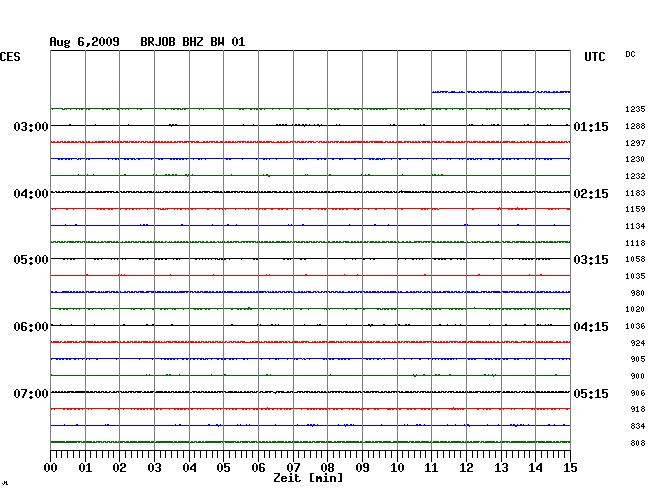This screenshot has width=650, height=494.
Task: Click the DC value "1159"
Action: 635,209
